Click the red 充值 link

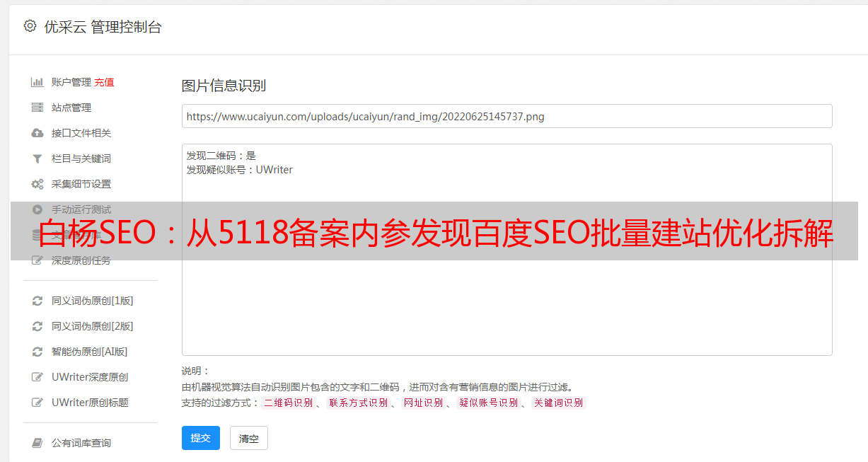click(104, 82)
